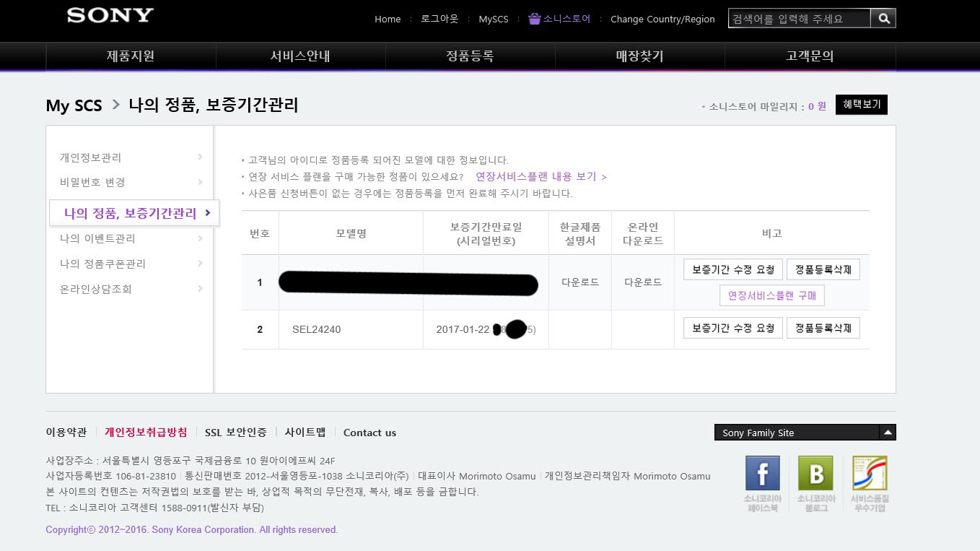Open 온라인상담조회 in sidebar
980x551 pixels.
tap(95, 289)
